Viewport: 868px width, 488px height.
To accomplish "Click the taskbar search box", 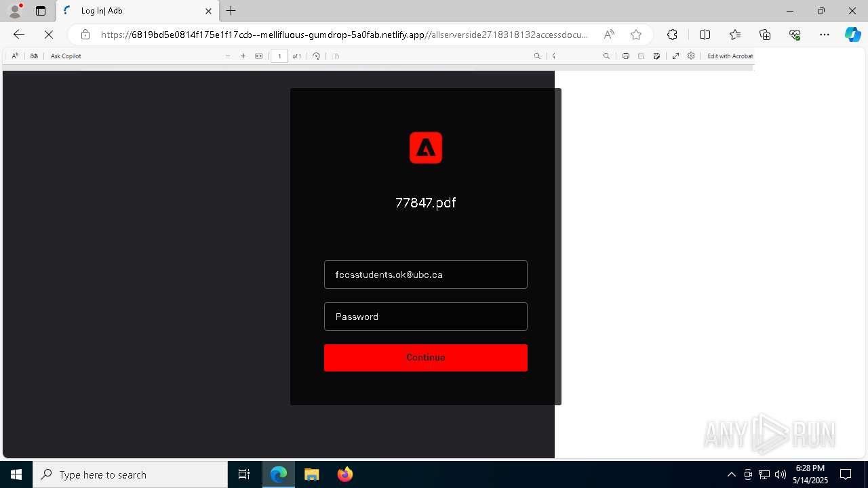I will tap(130, 474).
